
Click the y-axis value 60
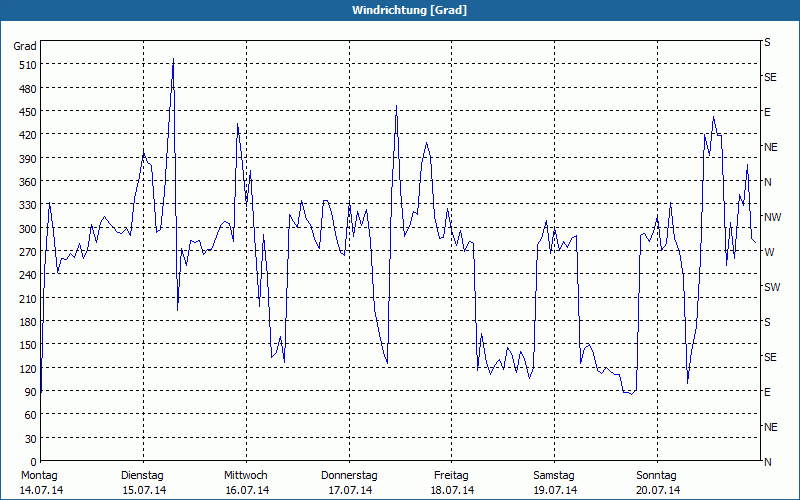[x=31, y=415]
